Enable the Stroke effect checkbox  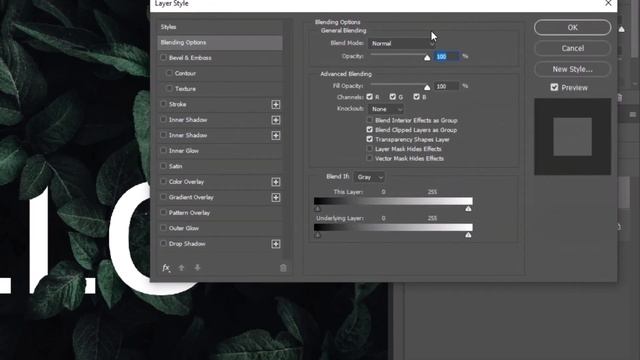pos(164,104)
